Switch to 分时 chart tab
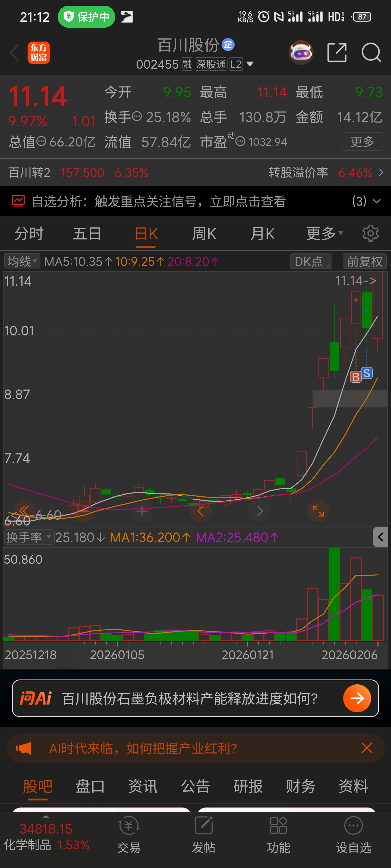 pyautogui.click(x=29, y=233)
